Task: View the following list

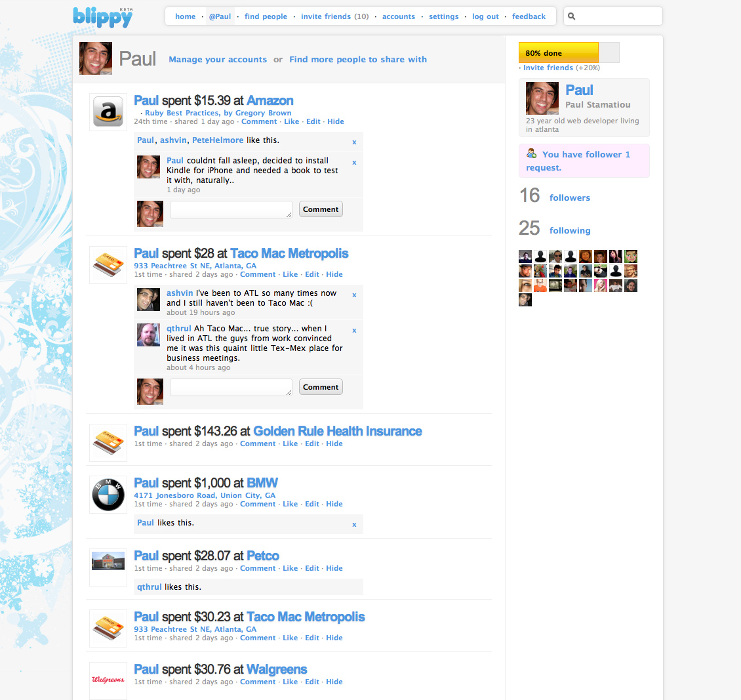Action: 570,231
